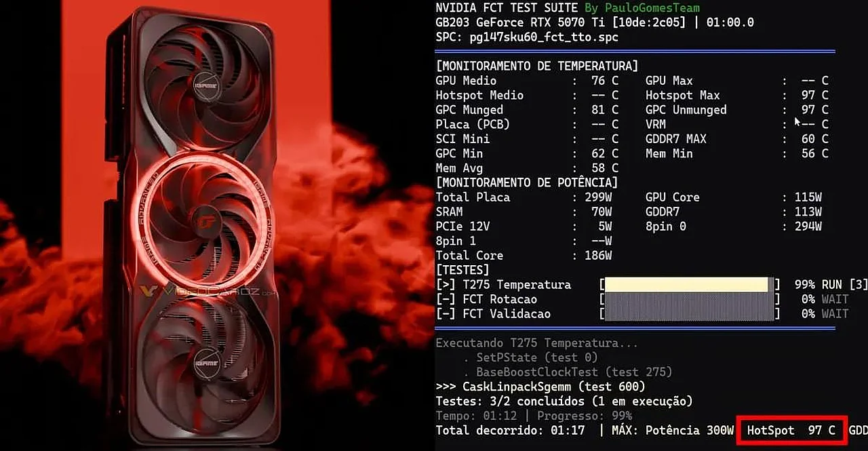Click the 'VRM' label
The image size is (868, 451).
[656, 124]
